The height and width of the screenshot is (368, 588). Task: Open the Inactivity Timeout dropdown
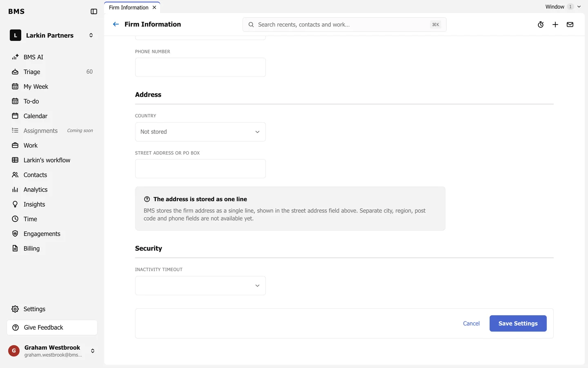point(200,285)
